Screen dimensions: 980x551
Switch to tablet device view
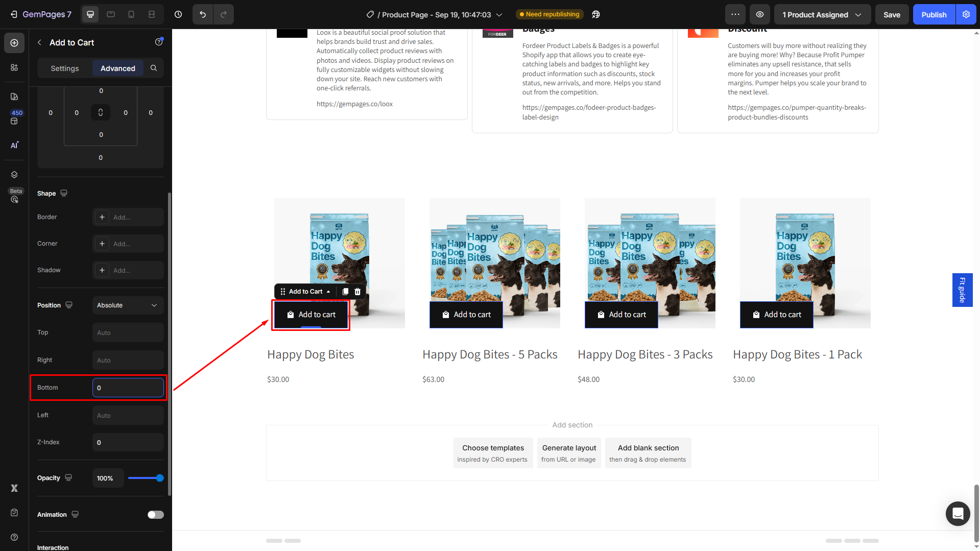pyautogui.click(x=111, y=14)
